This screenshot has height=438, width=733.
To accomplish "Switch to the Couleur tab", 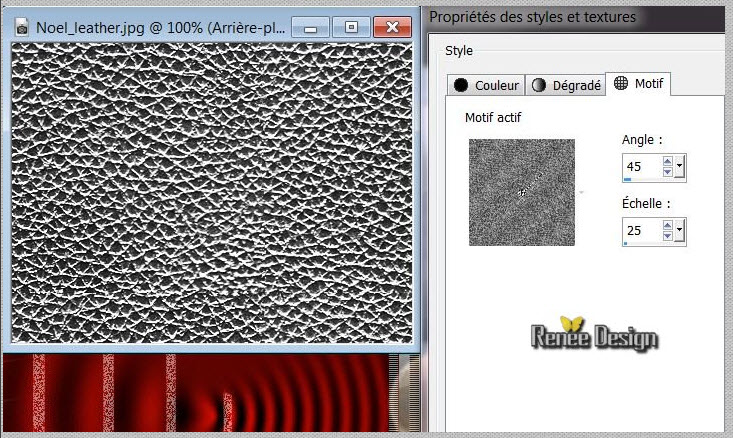I will 486,85.
